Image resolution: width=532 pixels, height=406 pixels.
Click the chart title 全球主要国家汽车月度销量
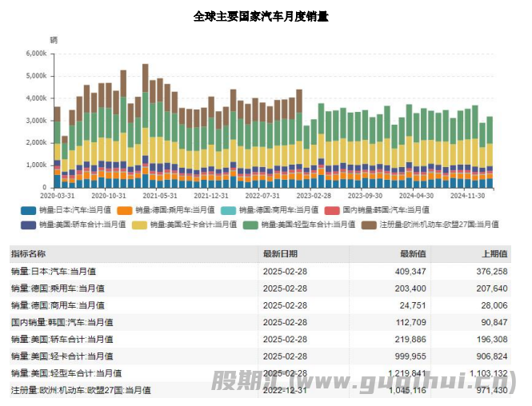coord(261,16)
